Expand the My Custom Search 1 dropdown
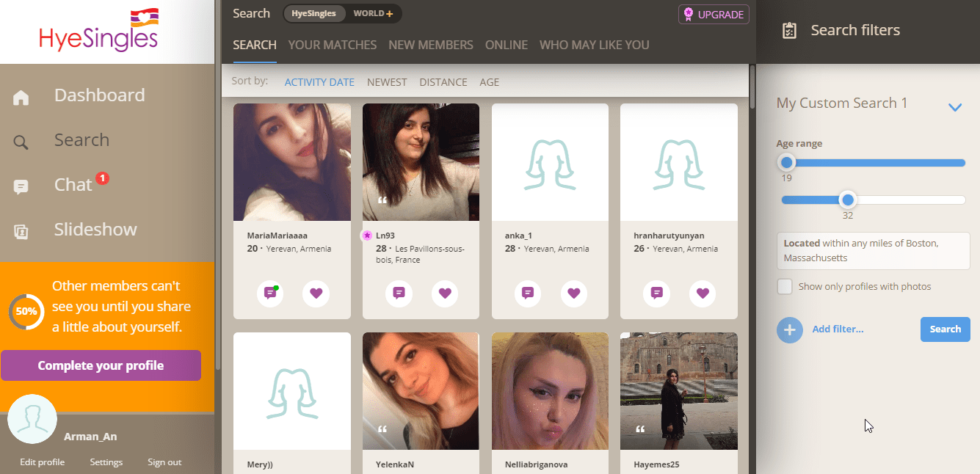The width and height of the screenshot is (980, 474). (x=954, y=107)
